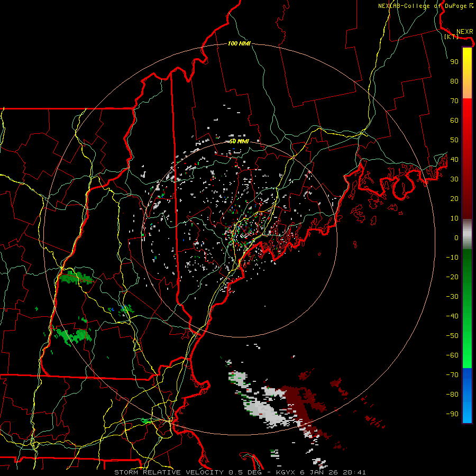Click the -20 value on the velocity scale

click(452, 277)
